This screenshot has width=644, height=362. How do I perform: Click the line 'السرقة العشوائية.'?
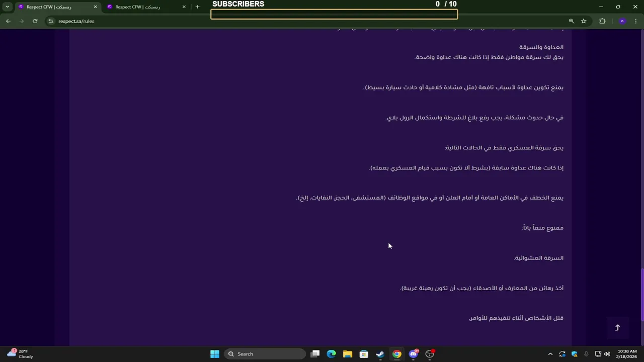(538, 258)
